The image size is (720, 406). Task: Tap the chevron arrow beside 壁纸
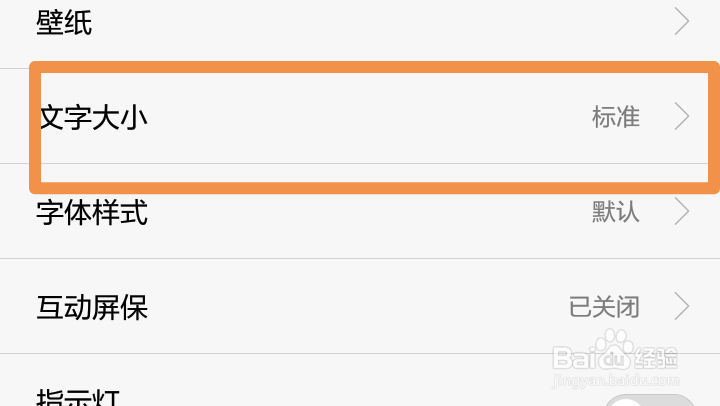pos(682,21)
